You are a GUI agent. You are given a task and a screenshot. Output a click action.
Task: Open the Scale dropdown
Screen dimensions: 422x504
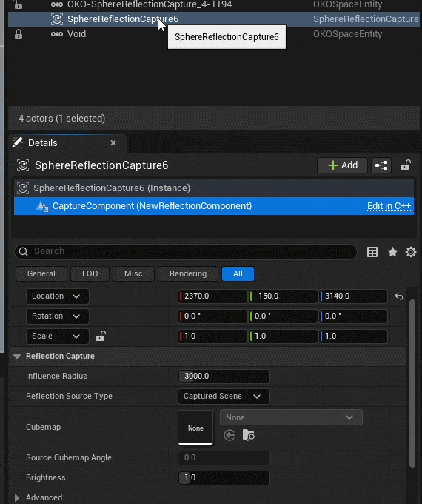pos(58,336)
